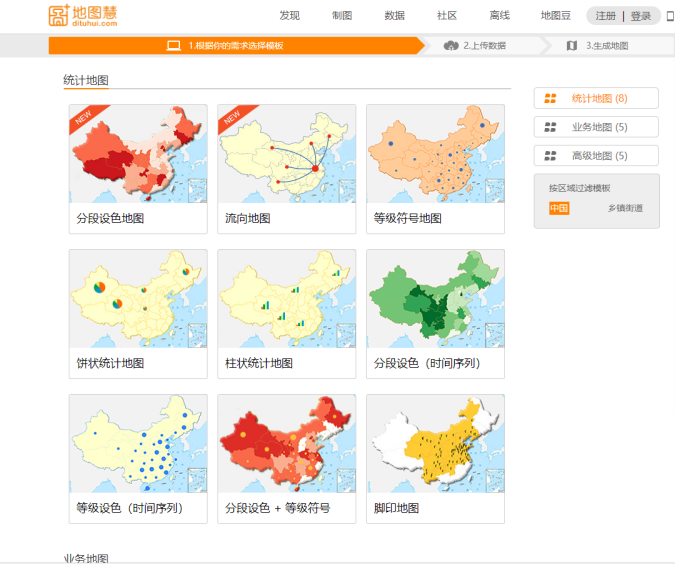Filter by 高级地图 (5) category

click(596, 155)
